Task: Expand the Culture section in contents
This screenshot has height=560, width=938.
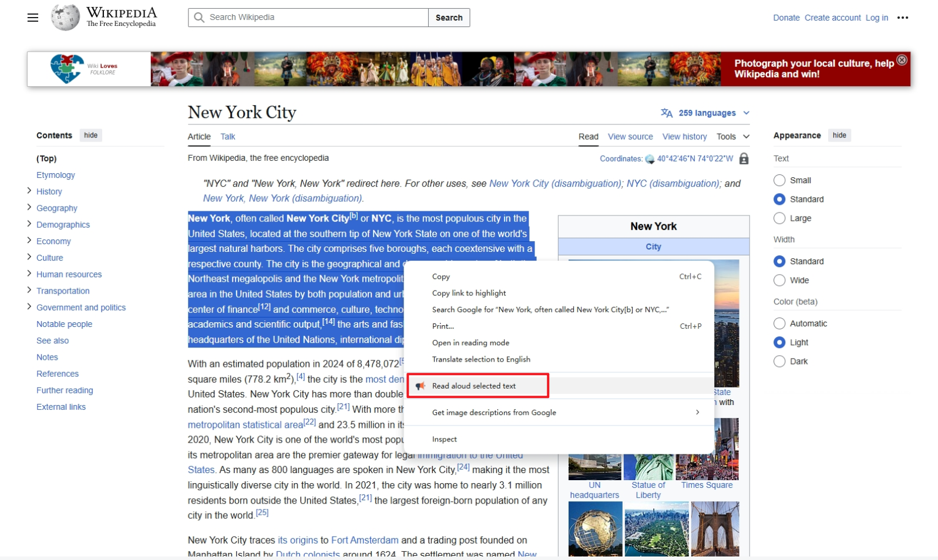Action: point(29,257)
